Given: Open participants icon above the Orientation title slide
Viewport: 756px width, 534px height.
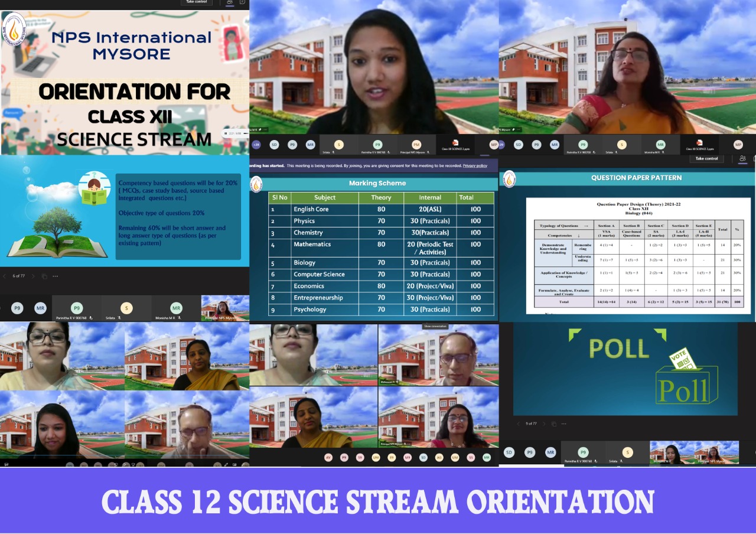Looking at the screenshot, I should [x=229, y=2].
